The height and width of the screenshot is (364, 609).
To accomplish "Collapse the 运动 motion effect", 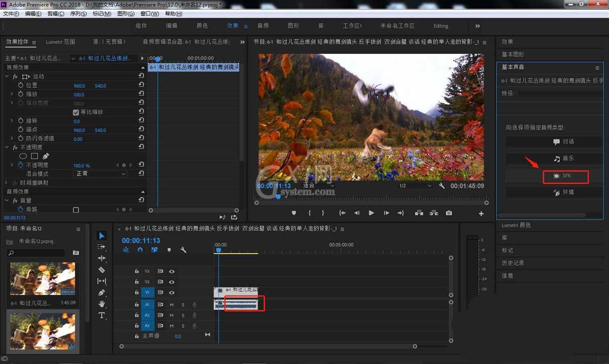I will click(7, 76).
